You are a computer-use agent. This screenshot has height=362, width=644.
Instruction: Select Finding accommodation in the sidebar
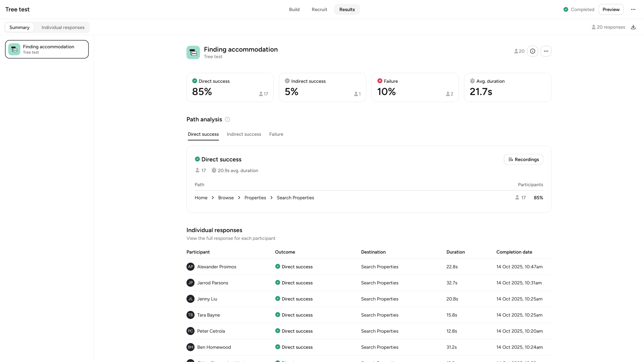(47, 49)
